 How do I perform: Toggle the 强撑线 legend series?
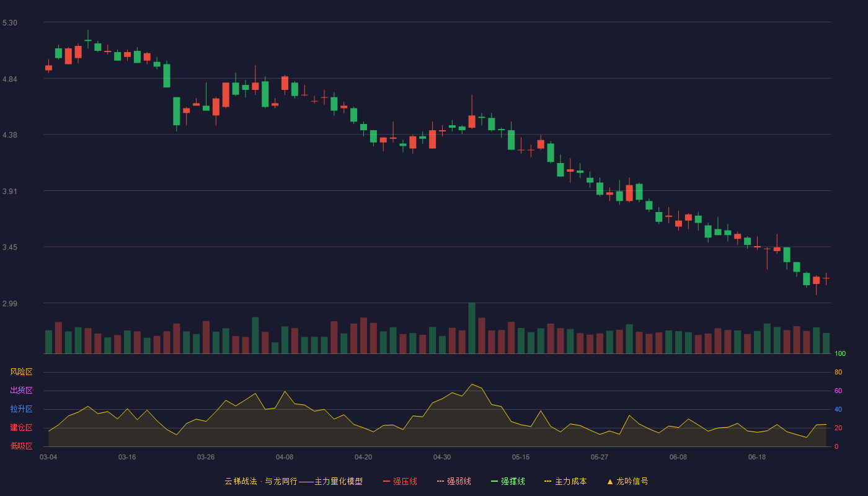[508, 481]
